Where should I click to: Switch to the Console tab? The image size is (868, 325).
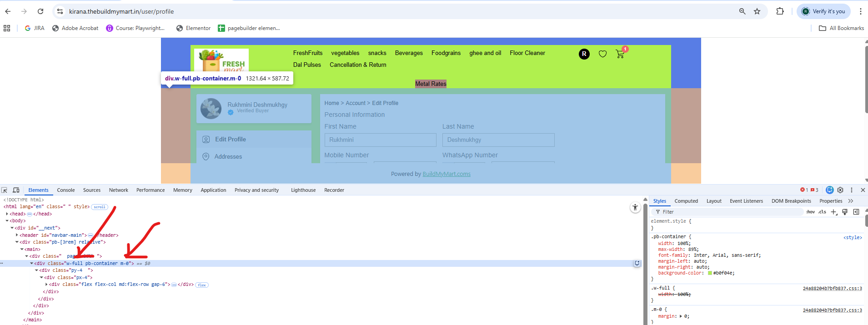pyautogui.click(x=66, y=190)
